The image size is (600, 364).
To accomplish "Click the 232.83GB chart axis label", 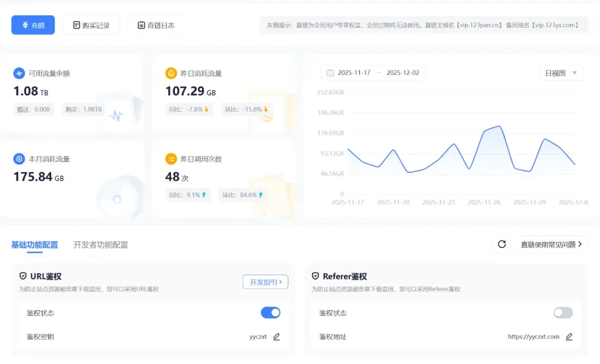I will tap(331, 92).
